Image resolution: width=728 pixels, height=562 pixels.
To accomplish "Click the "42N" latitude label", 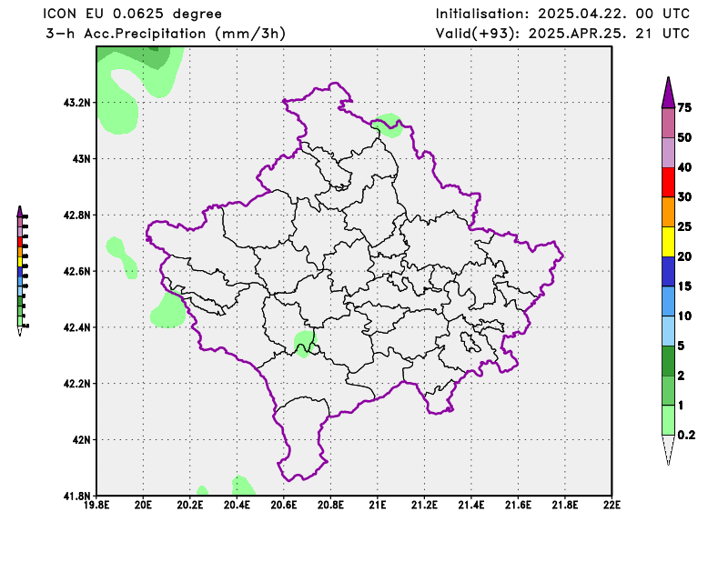I will pos(82,439).
